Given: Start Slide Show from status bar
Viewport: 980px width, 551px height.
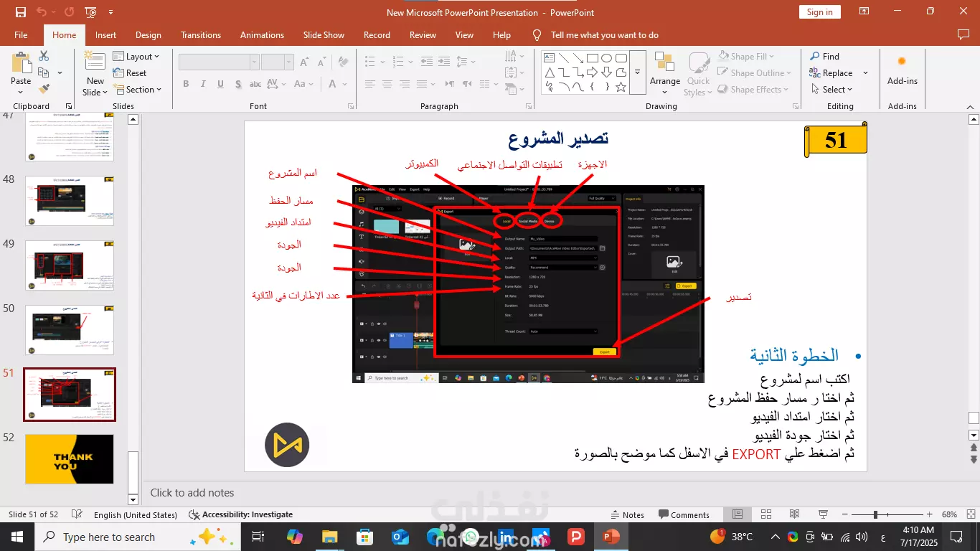Looking at the screenshot, I should click(x=821, y=514).
